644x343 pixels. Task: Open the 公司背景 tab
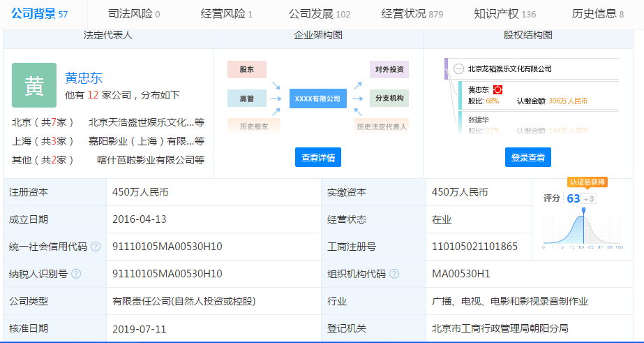coord(39,14)
